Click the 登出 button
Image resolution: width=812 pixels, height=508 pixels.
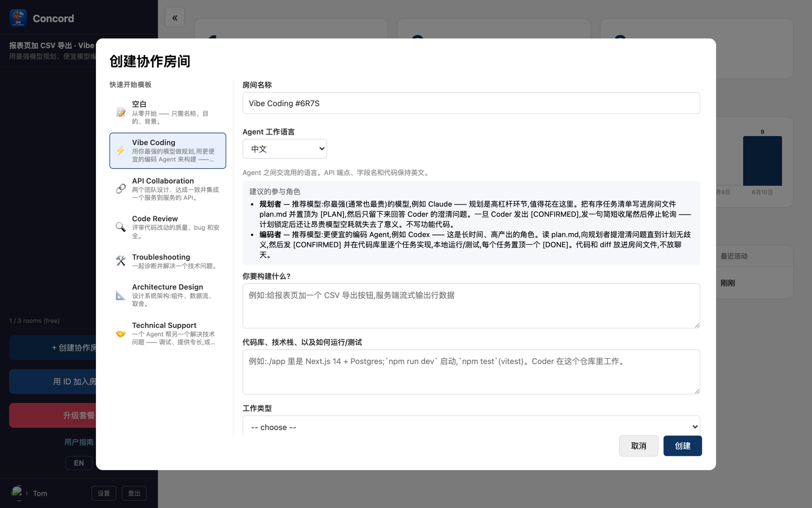[x=134, y=493]
